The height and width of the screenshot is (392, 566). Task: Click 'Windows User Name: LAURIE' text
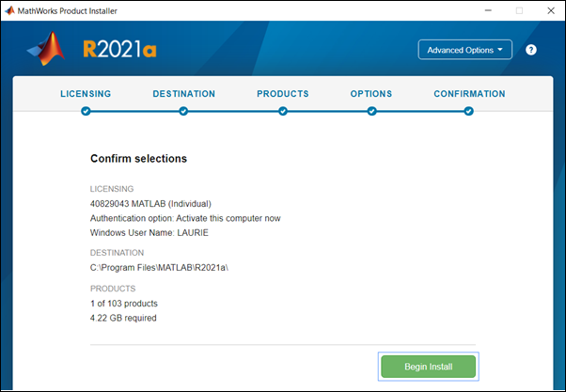click(149, 233)
